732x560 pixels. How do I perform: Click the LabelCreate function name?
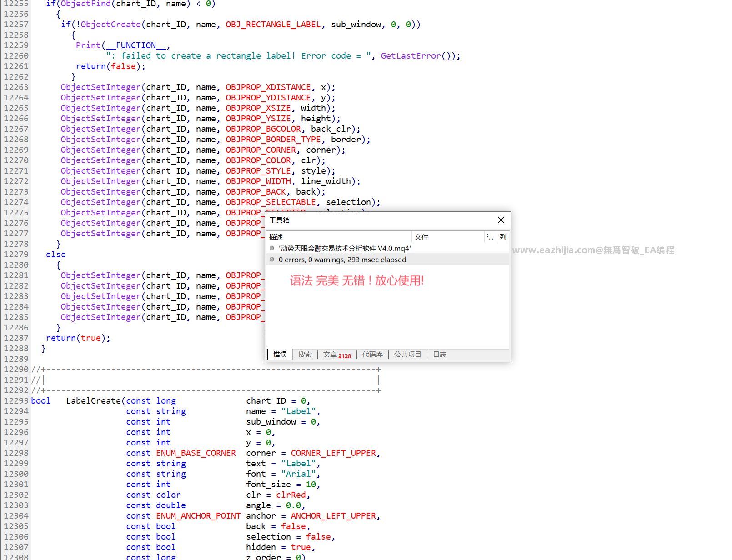(93, 401)
